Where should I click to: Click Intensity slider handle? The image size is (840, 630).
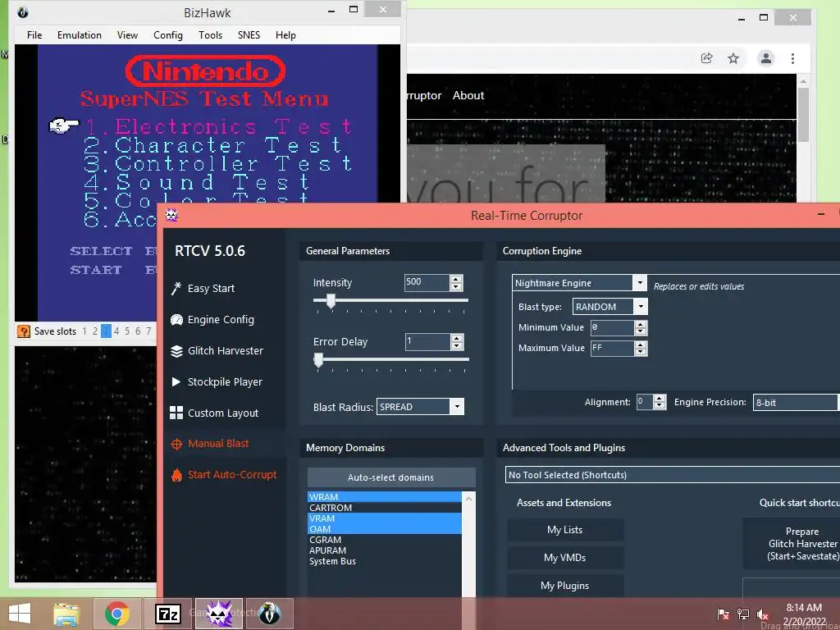[331, 301]
